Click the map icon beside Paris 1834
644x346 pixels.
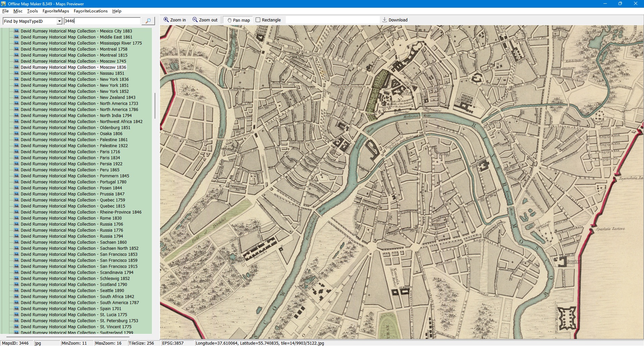coord(16,158)
